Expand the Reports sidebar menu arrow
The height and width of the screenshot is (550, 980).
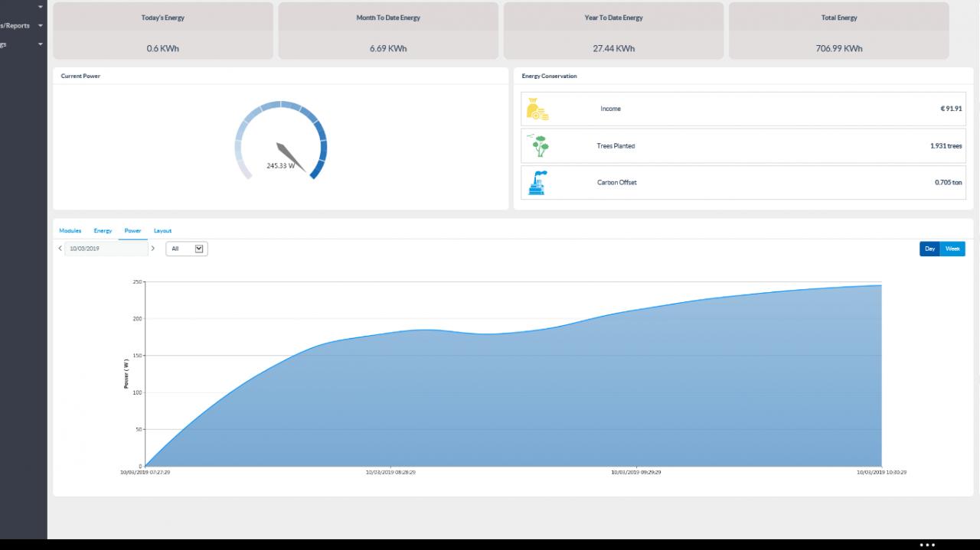coord(41,26)
